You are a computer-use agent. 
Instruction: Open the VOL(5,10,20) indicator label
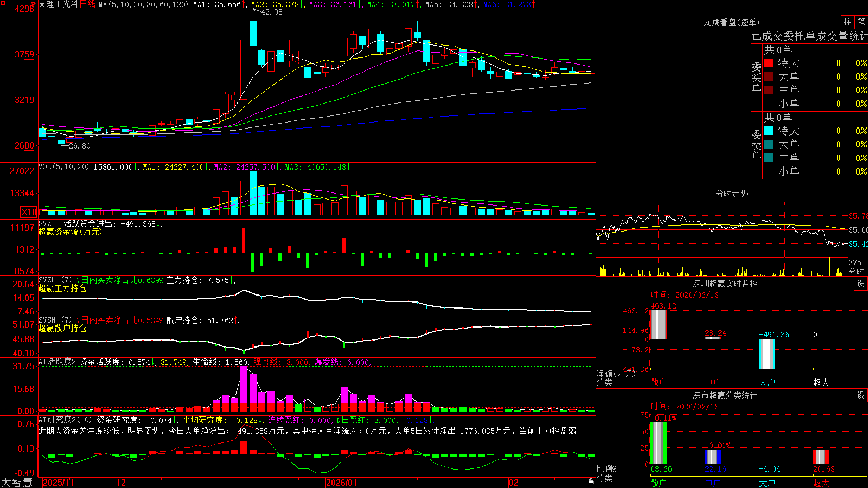pyautogui.click(x=63, y=167)
